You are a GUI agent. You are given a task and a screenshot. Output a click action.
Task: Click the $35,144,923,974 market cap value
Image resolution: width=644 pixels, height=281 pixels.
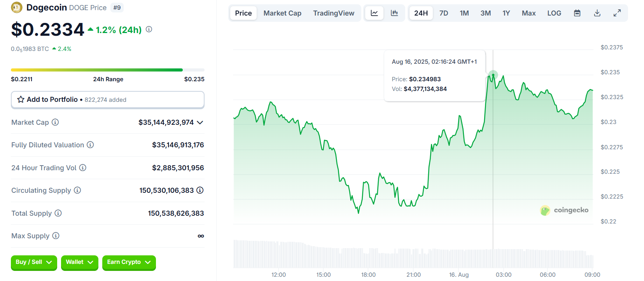pyautogui.click(x=166, y=122)
